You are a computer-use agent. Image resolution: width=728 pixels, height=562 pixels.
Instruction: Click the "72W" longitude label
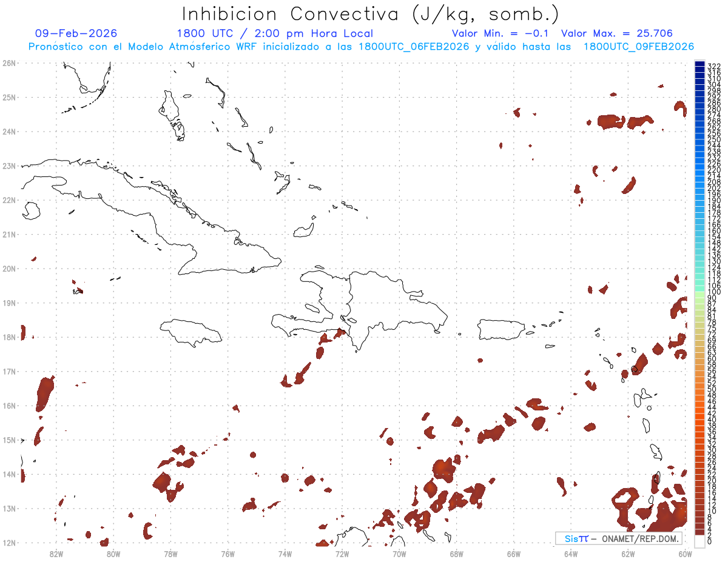(342, 554)
